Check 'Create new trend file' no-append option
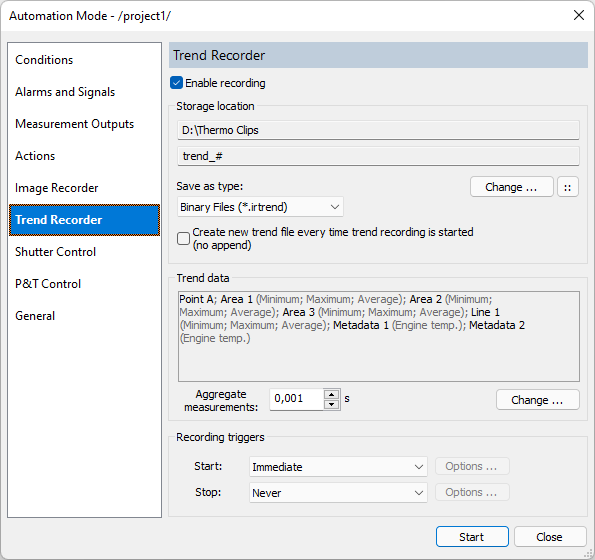 183,239
